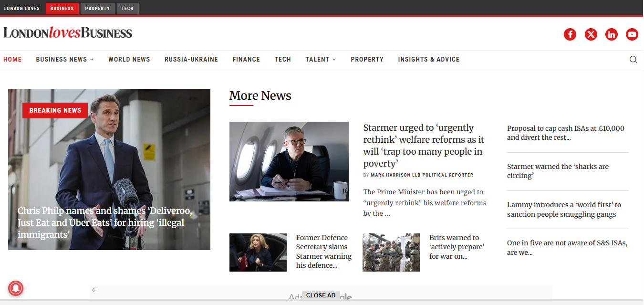
Task: Select the Tech tab in top bar
Action: point(127,8)
